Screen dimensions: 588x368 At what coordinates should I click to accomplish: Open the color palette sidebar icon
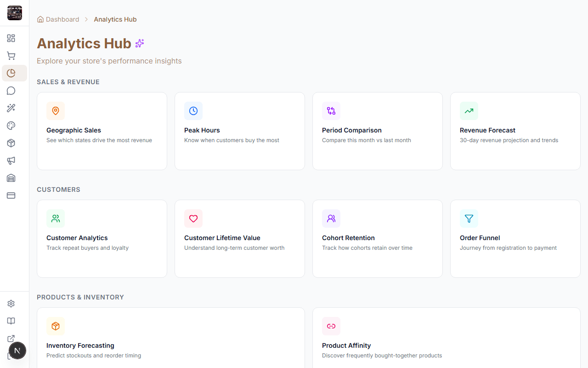point(11,126)
